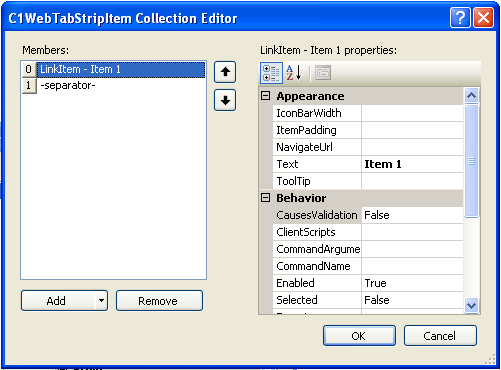The height and width of the screenshot is (370, 501).
Task: Click the ClientScripts value field
Action: 412,232
